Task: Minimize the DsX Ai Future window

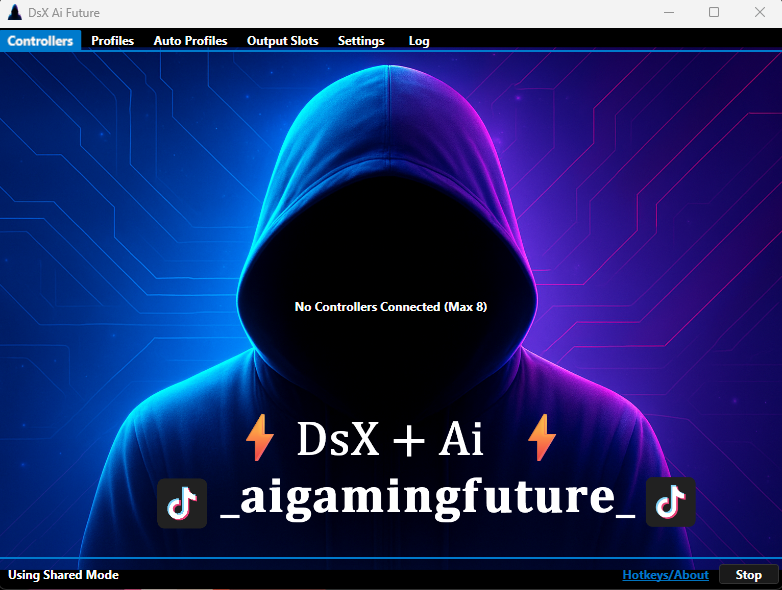Action: [669, 12]
